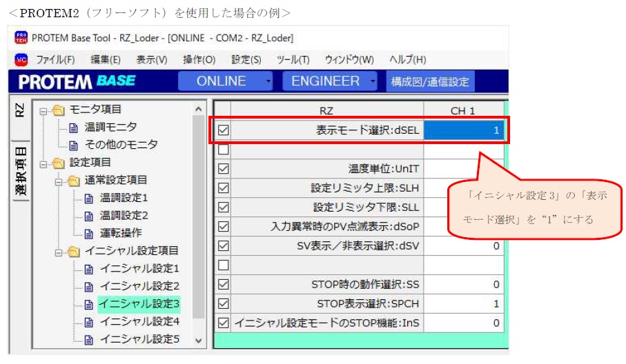Toggle the 温度単位:UnIT checkbox
The width and height of the screenshot is (626, 364).
tap(223, 169)
